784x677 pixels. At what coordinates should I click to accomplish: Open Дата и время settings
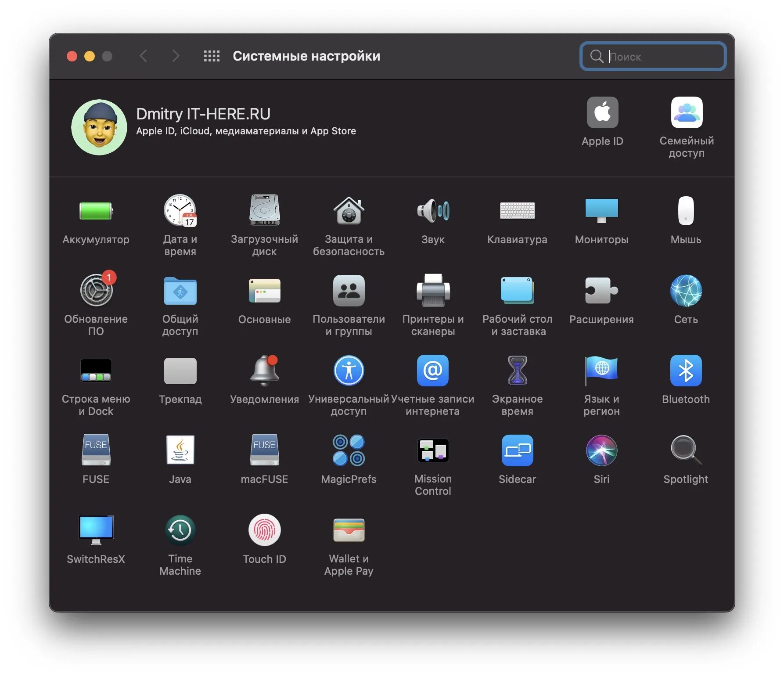tap(180, 211)
